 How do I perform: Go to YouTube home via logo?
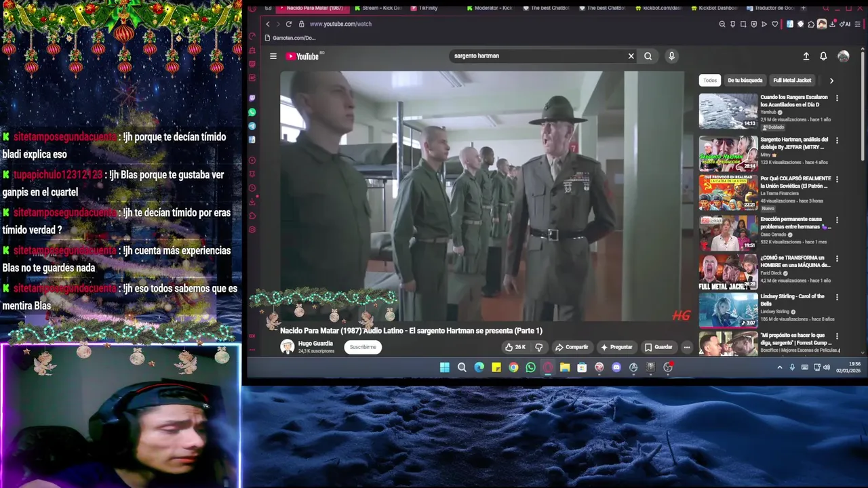point(302,56)
